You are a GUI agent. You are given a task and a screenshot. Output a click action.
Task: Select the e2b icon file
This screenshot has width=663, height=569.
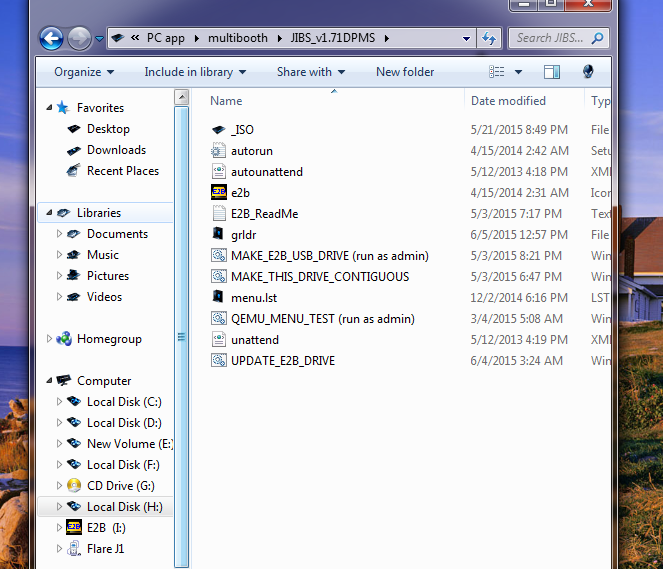pos(219,192)
